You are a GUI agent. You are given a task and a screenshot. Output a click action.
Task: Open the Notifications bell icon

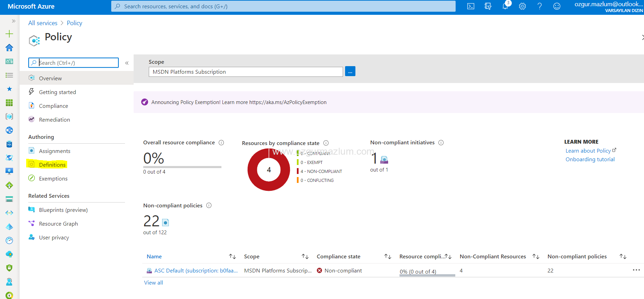click(x=505, y=6)
